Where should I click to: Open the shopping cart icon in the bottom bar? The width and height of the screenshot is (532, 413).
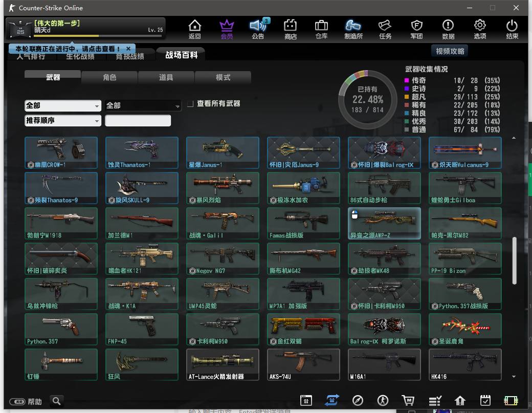pos(408,400)
